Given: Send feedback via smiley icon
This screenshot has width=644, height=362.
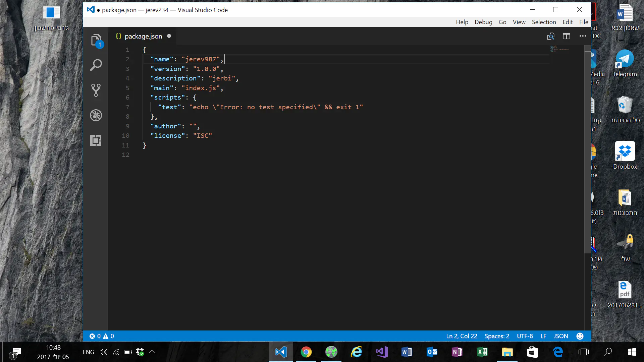Looking at the screenshot, I should [580, 336].
